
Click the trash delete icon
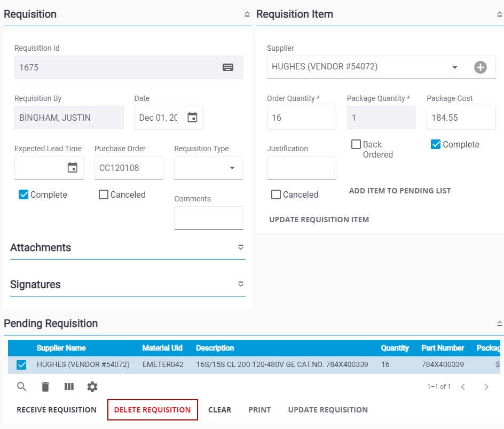point(45,387)
